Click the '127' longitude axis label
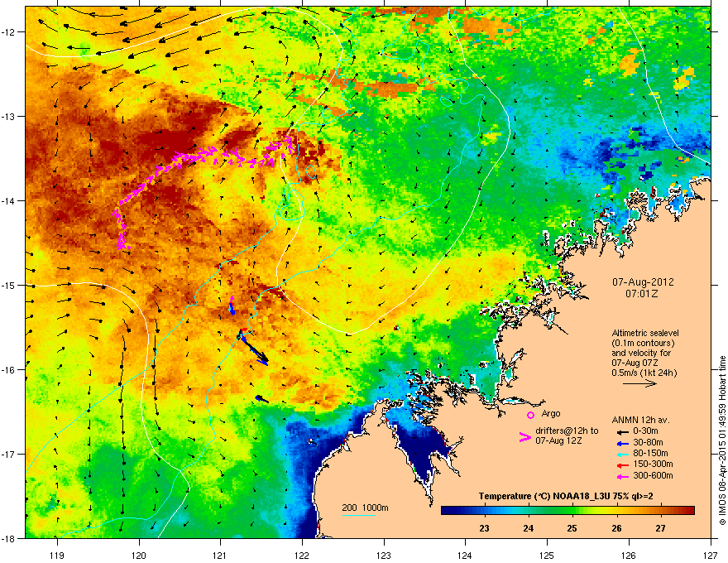 (x=711, y=555)
